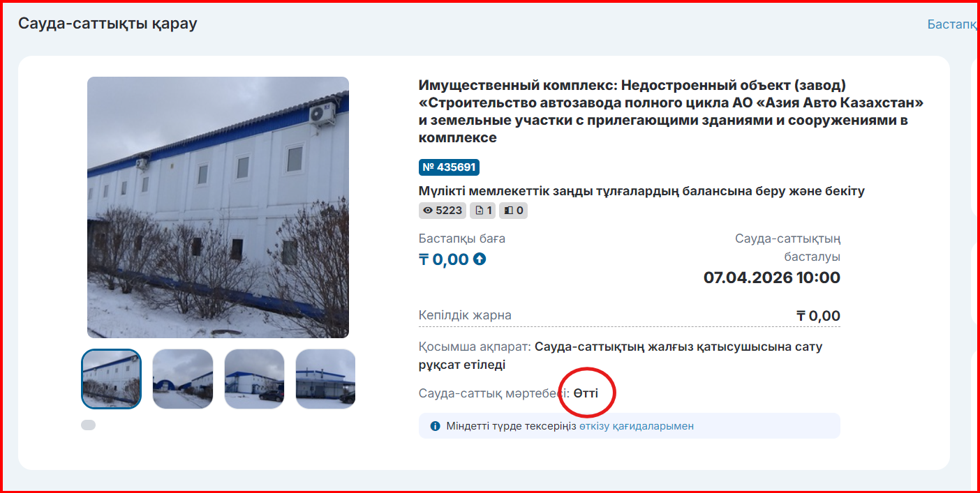Click the participants badge showing 0

513,210
